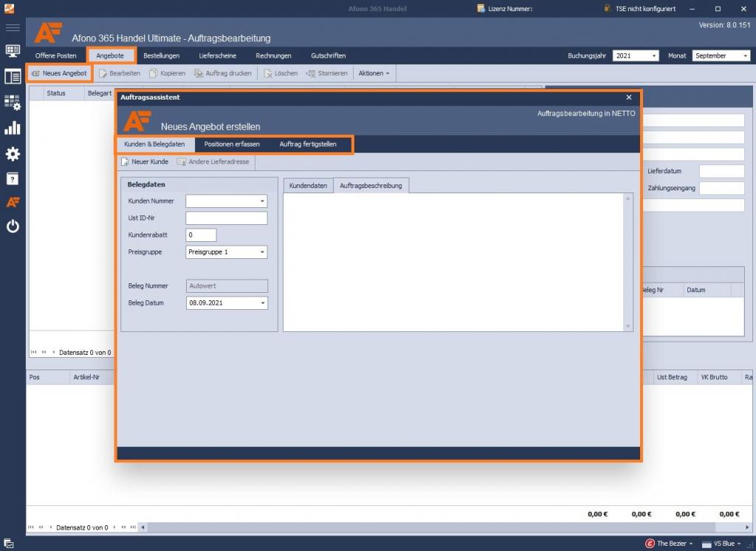Click the Stornieren toolbar button

click(x=327, y=73)
